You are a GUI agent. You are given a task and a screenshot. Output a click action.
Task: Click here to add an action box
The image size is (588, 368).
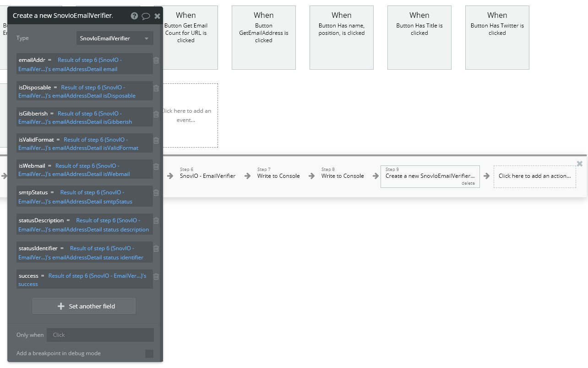click(x=535, y=176)
